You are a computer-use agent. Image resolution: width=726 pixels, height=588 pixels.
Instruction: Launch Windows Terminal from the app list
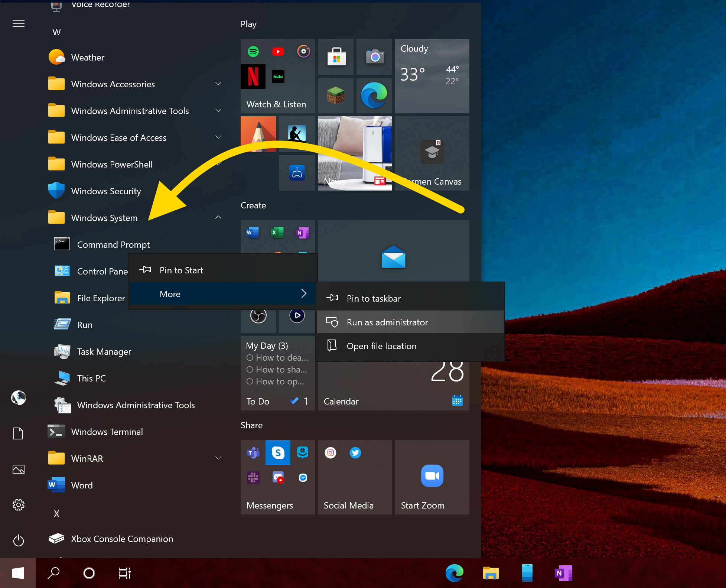(107, 432)
